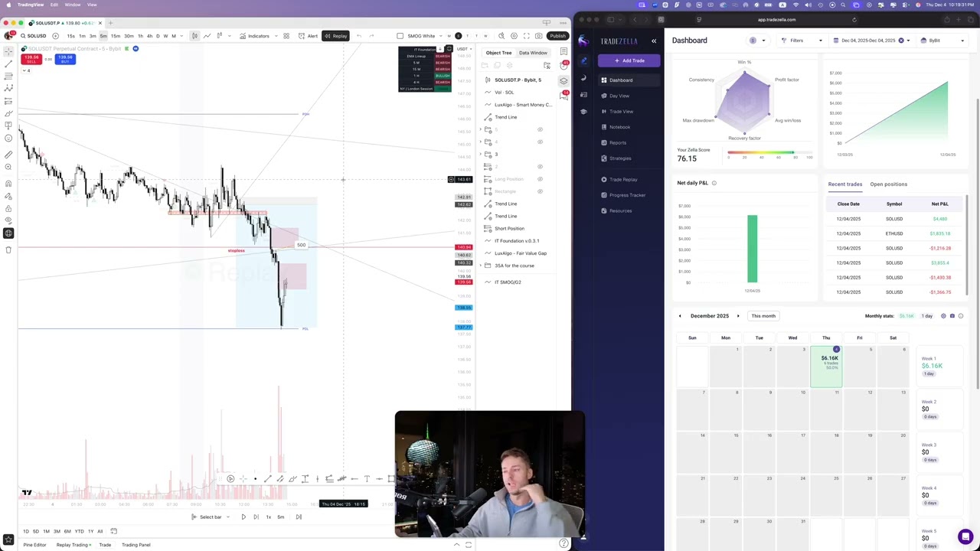
Task: Open the Indicators menu in TradingView
Action: coord(254,36)
